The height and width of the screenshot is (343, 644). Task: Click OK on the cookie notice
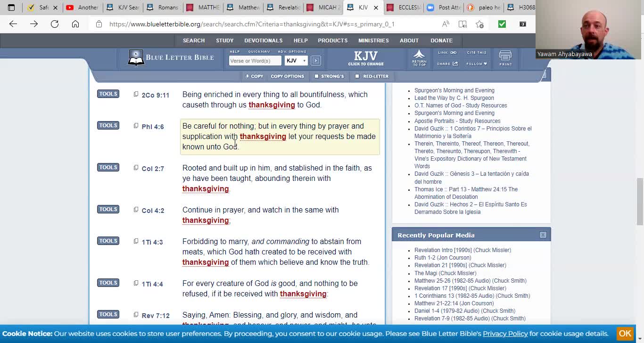click(x=625, y=334)
